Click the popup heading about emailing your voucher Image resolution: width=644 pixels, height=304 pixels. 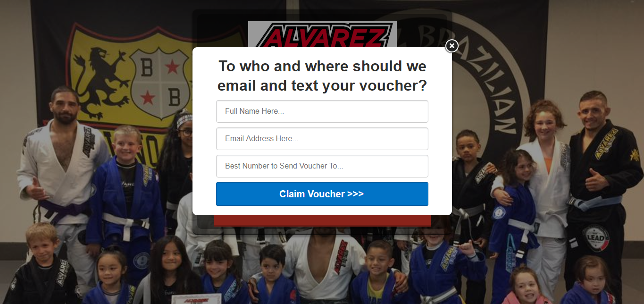[x=322, y=76]
